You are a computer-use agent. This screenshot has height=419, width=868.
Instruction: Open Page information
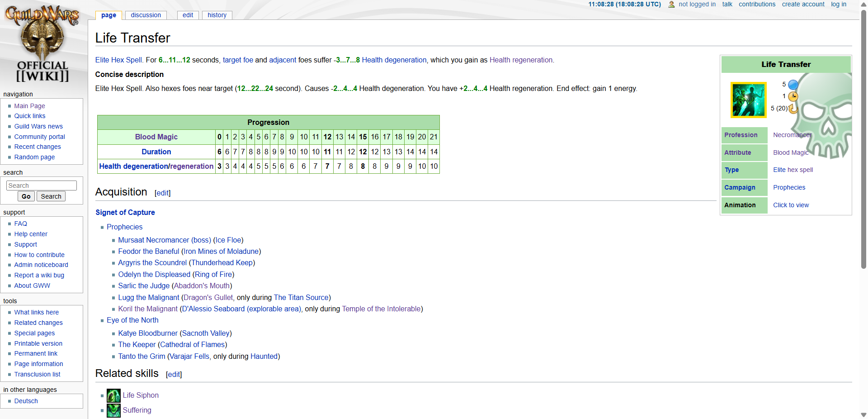tap(39, 364)
